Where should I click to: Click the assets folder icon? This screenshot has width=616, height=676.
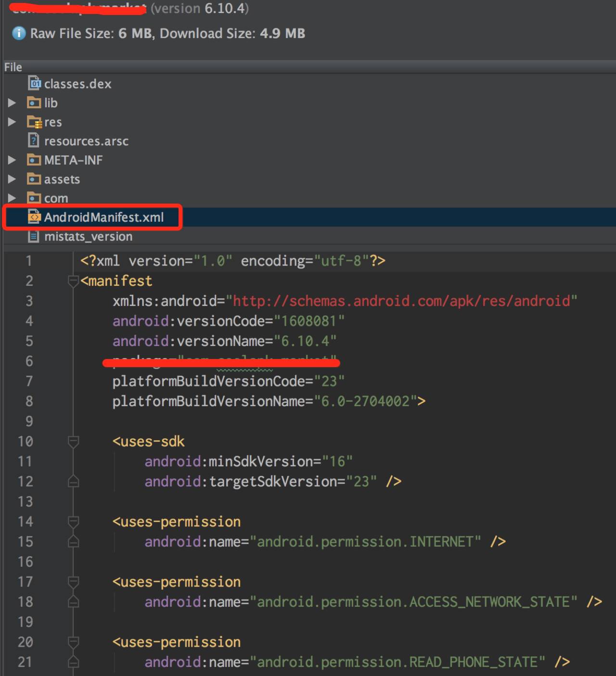34,179
